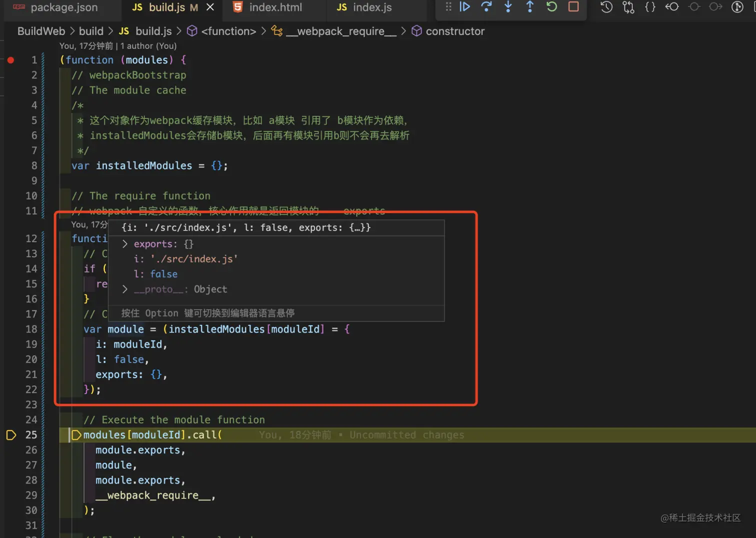
Task: Toggle the breakpoint on line 1
Action: point(10,60)
